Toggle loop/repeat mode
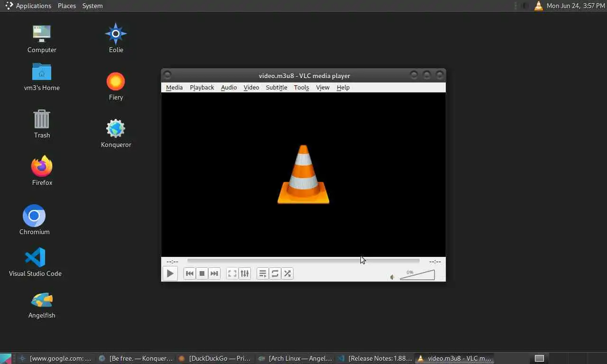Screen dimensions: 607x364 (x=275, y=273)
